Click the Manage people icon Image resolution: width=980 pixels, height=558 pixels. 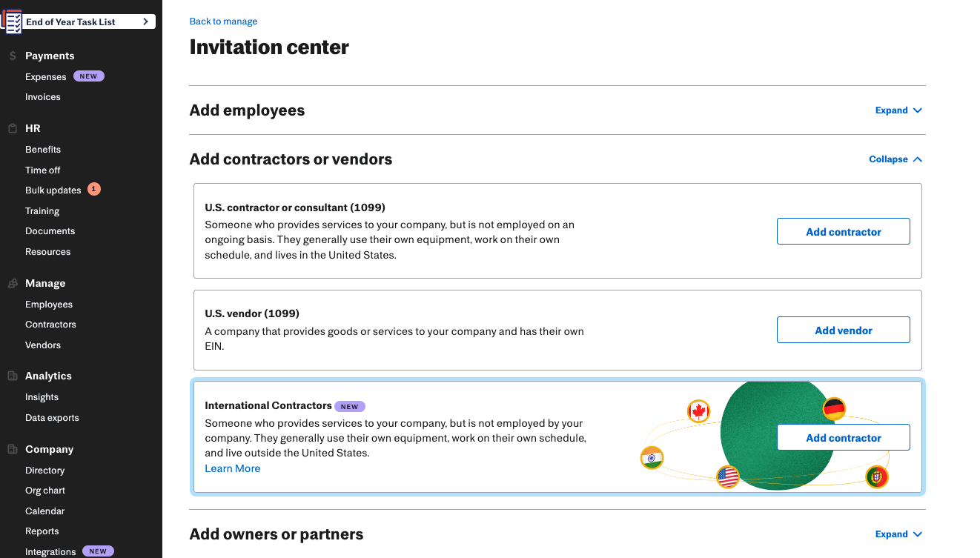tap(13, 283)
